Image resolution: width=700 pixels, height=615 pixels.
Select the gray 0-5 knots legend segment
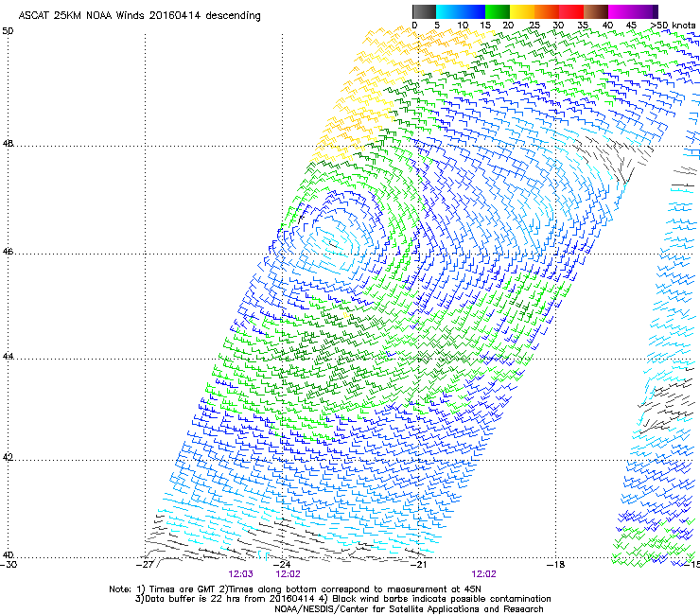[424, 11]
